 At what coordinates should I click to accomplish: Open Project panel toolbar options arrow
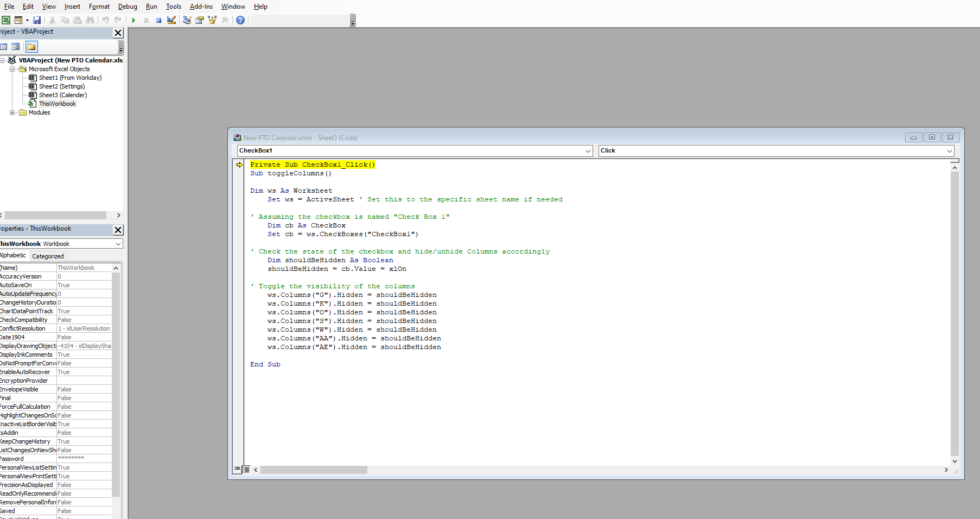coord(121,47)
